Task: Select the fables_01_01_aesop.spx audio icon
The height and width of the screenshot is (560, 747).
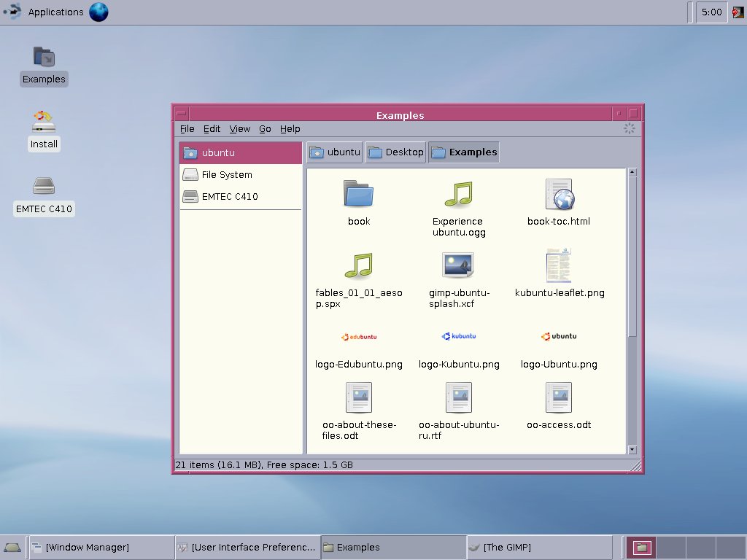Action: coord(358,265)
